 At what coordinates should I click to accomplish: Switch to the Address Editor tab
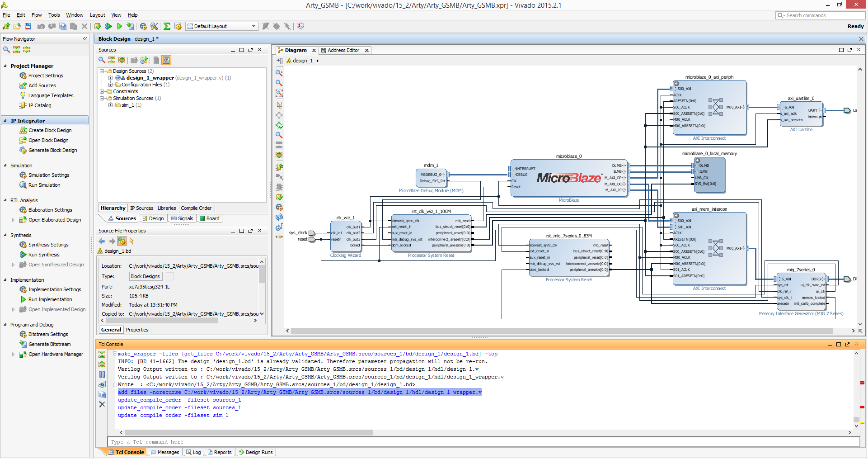(343, 50)
